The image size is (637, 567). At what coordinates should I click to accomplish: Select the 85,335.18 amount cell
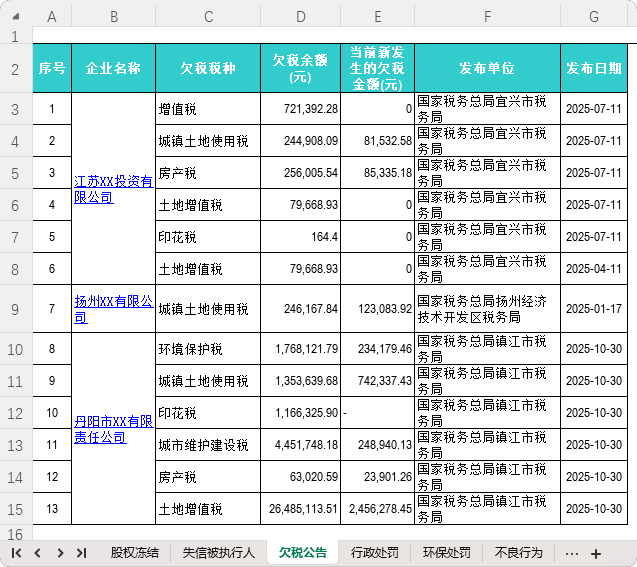point(377,173)
